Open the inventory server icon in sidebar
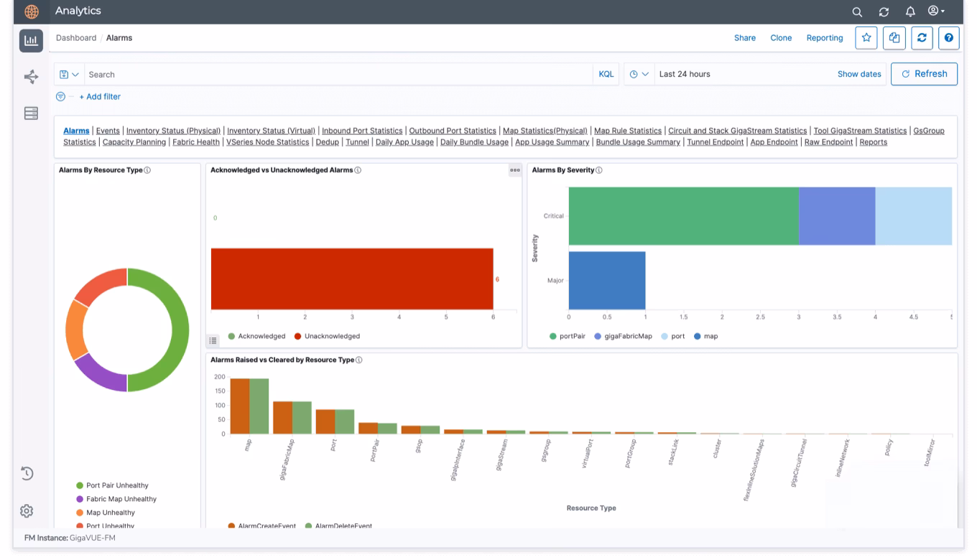Screen dimensions: 977x560 coord(30,113)
